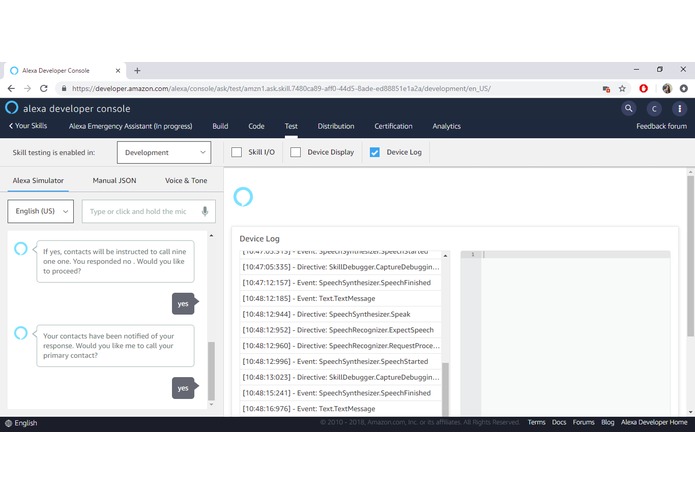695x494 pixels.
Task: Click the Device Log list scrollbar thumb
Action: (445, 389)
